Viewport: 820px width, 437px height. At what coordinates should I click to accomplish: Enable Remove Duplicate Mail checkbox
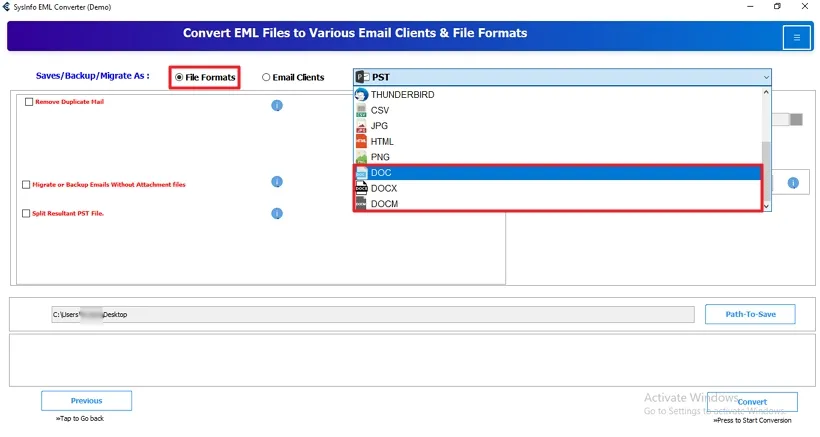(29, 102)
